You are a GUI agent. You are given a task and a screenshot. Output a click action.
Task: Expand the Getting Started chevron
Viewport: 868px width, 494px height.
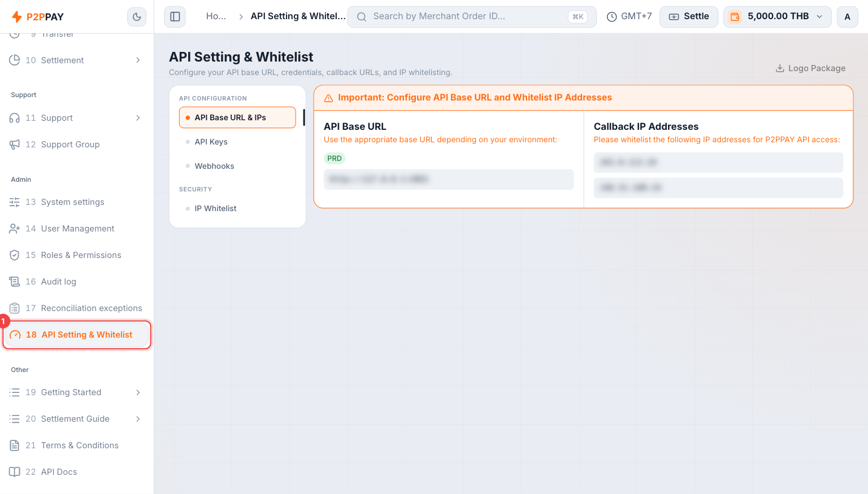(138, 392)
